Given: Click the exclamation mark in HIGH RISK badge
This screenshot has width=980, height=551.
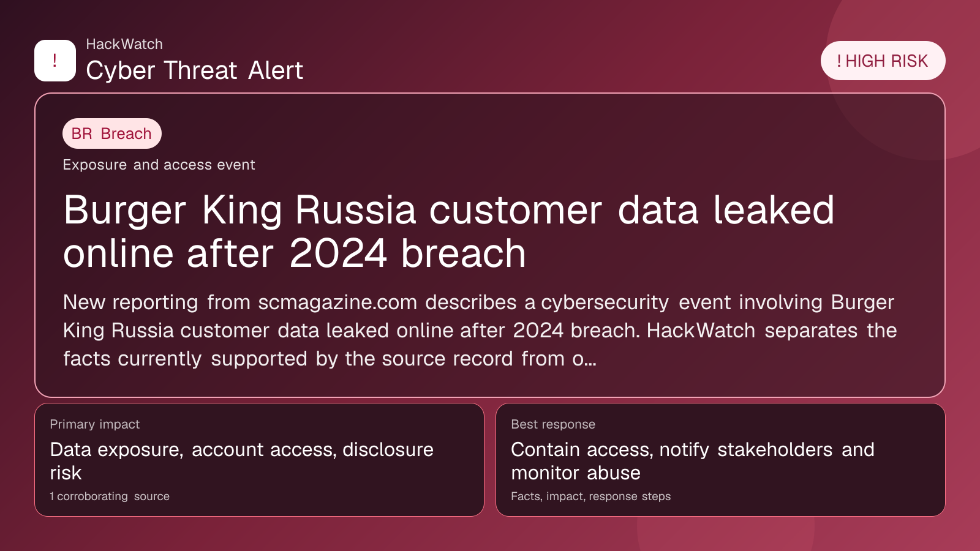Looking at the screenshot, I should click(839, 61).
